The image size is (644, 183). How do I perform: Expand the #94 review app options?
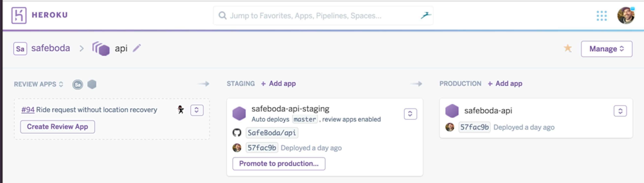click(197, 110)
